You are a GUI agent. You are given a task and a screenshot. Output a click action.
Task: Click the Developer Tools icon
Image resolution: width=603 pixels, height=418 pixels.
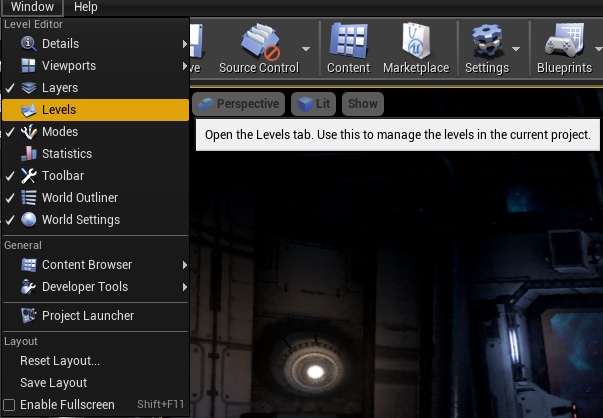pyautogui.click(x=28, y=287)
